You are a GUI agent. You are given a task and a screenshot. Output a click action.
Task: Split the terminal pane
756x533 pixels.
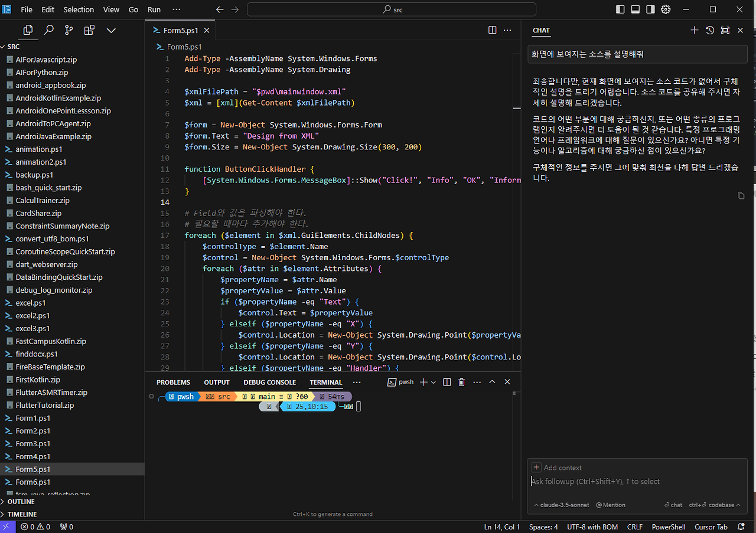click(447, 382)
